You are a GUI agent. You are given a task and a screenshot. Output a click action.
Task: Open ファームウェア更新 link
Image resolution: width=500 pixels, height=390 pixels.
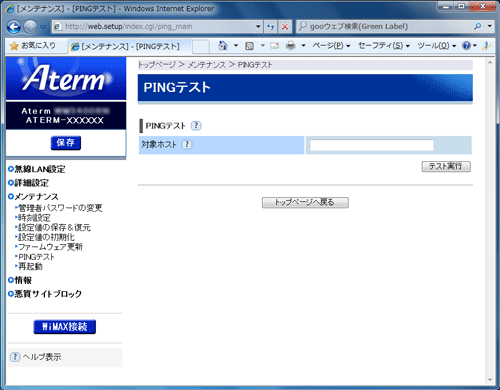click(49, 247)
